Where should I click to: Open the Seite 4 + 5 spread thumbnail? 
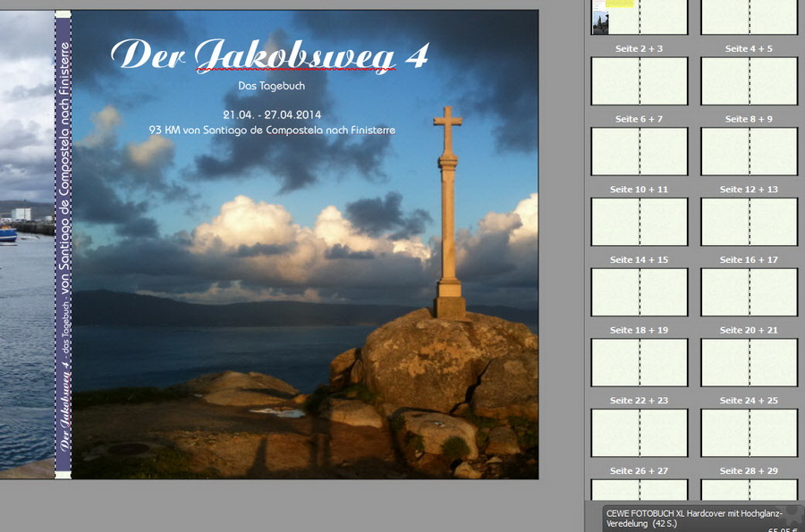pyautogui.click(x=749, y=80)
